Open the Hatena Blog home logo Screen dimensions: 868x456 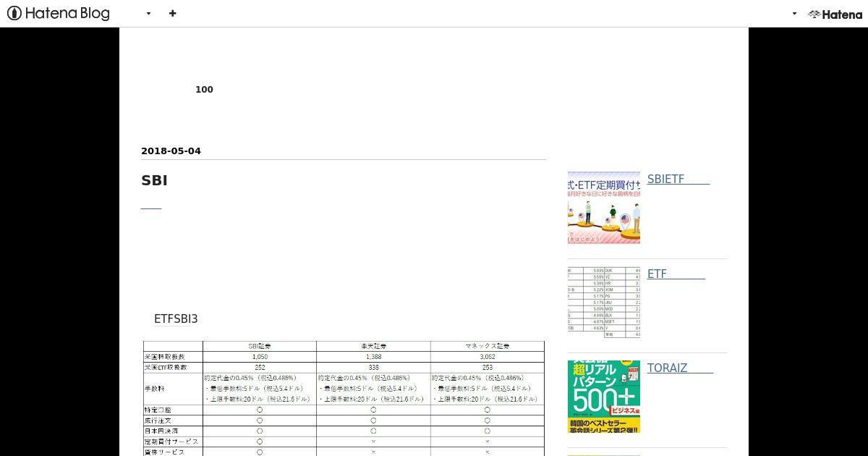[59, 13]
